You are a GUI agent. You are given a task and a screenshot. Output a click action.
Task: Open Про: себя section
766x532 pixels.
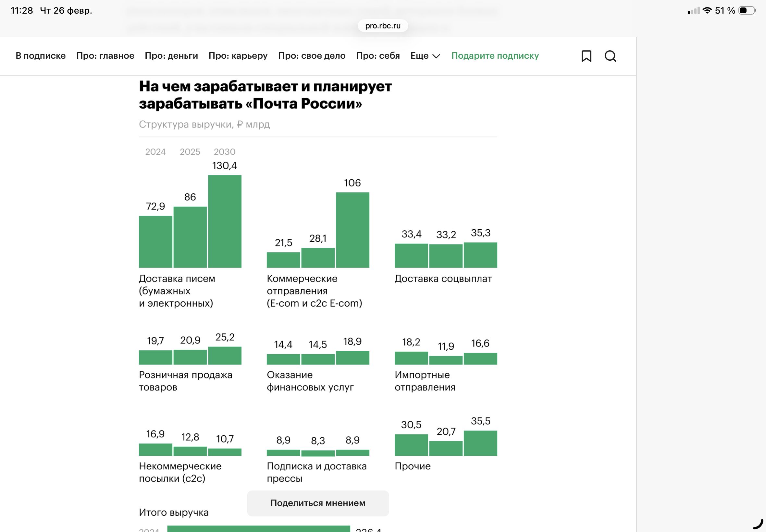(378, 56)
